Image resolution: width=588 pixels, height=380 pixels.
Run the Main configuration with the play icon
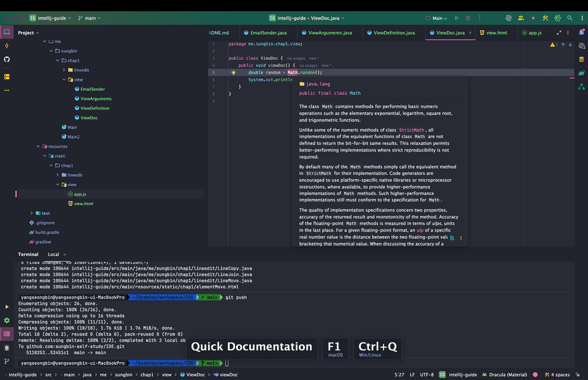457,18
